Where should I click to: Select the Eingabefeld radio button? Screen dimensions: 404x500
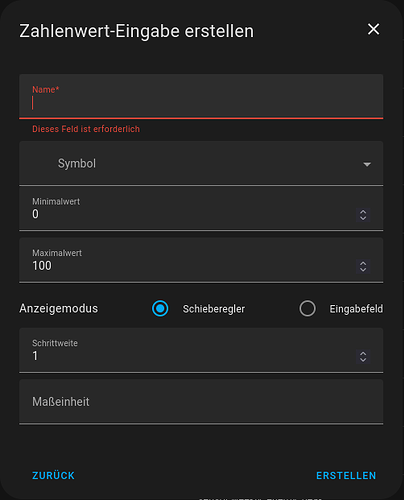pos(307,308)
